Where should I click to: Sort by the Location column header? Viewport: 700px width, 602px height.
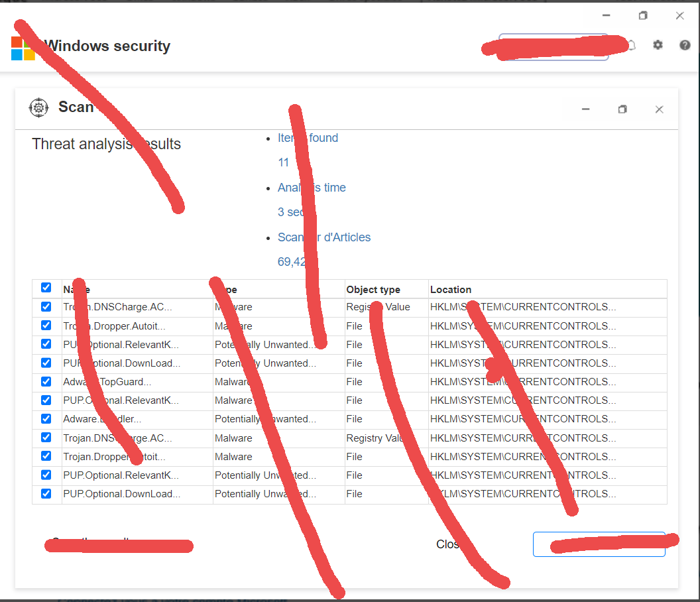point(451,289)
